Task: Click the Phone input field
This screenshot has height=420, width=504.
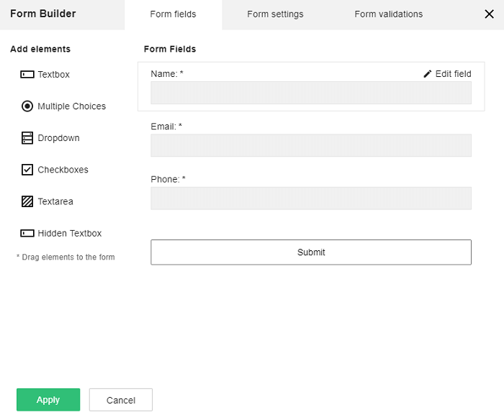Action: pyautogui.click(x=311, y=198)
